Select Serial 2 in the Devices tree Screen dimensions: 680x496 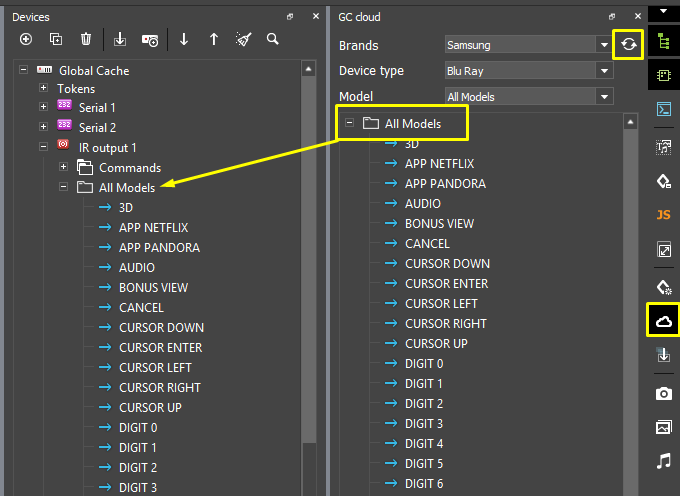[97, 127]
